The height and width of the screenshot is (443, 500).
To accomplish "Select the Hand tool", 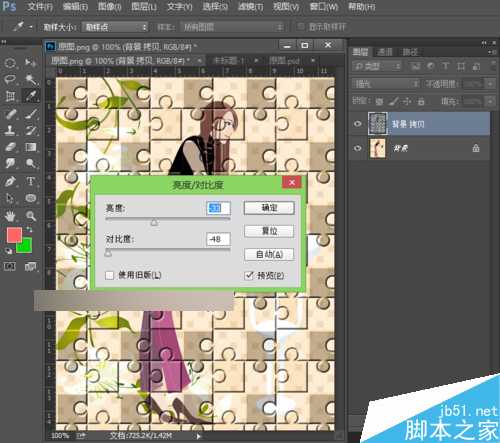I will 10,216.
